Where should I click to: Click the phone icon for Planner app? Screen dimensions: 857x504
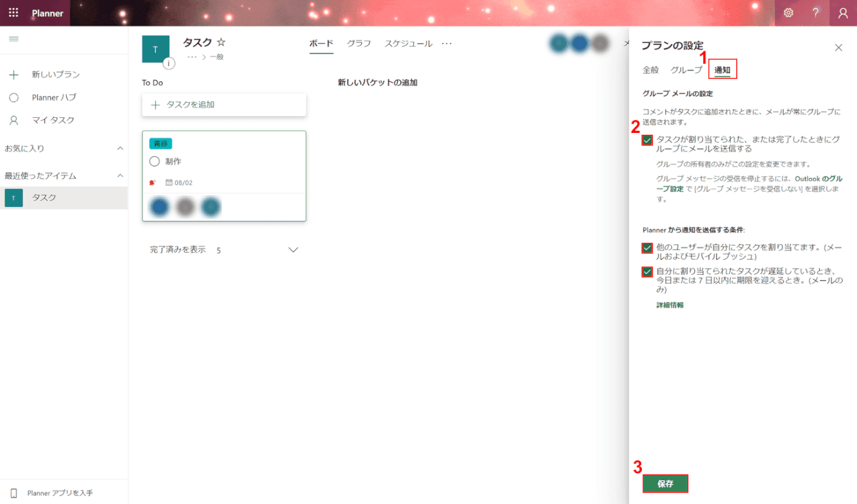[14, 493]
